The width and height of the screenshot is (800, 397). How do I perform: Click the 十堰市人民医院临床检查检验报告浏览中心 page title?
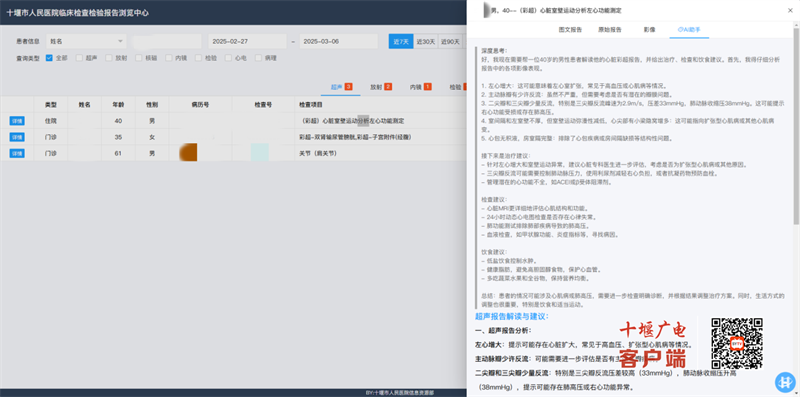pos(77,13)
